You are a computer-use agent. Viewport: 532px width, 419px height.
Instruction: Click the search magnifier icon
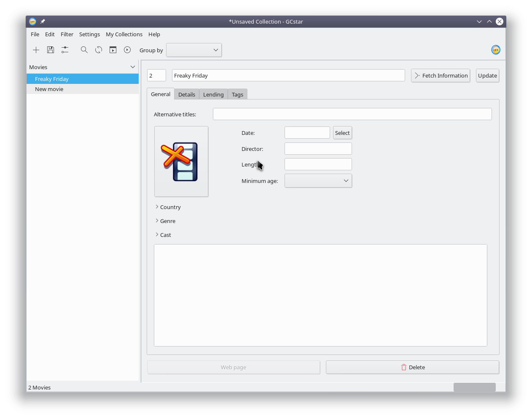(84, 50)
